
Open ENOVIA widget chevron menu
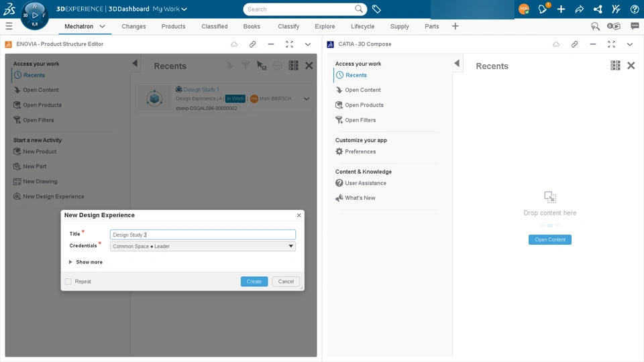click(308, 44)
